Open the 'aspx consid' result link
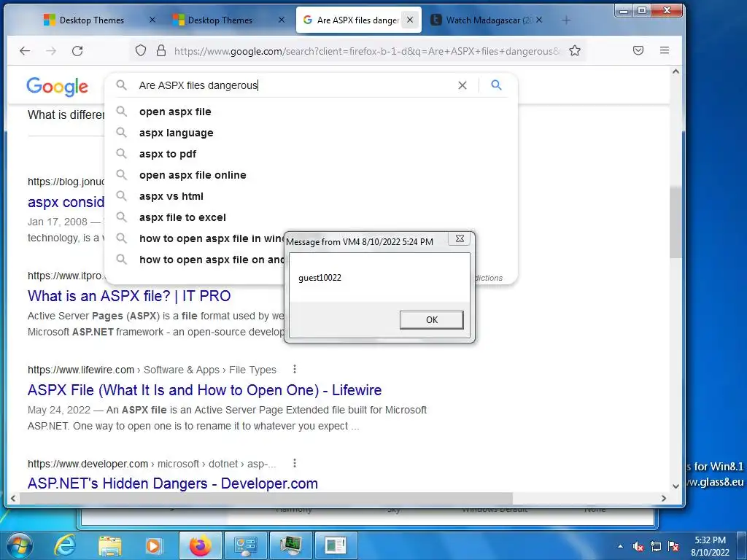This screenshot has width=747, height=560. tap(66, 202)
